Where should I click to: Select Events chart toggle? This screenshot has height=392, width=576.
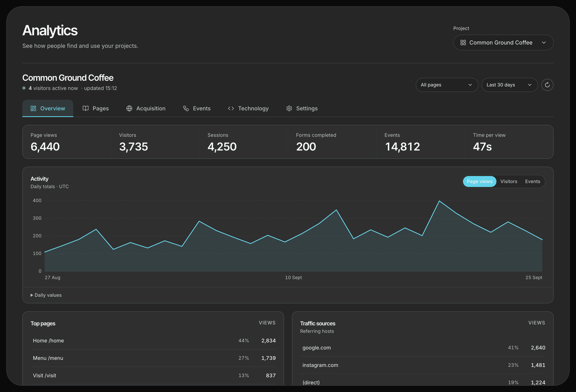(532, 181)
